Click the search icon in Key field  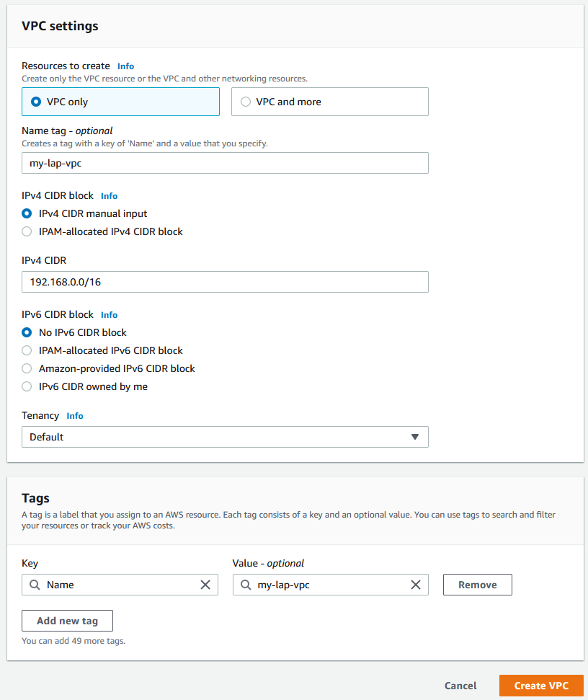click(x=35, y=585)
